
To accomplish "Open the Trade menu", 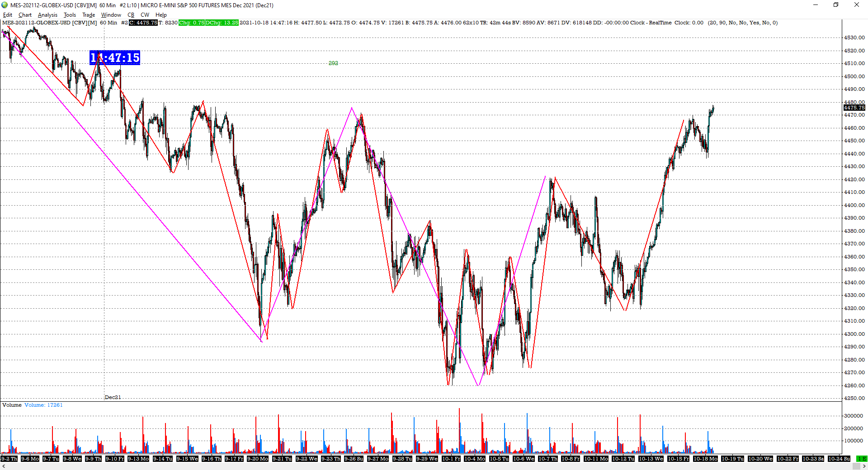I will pyautogui.click(x=89, y=15).
